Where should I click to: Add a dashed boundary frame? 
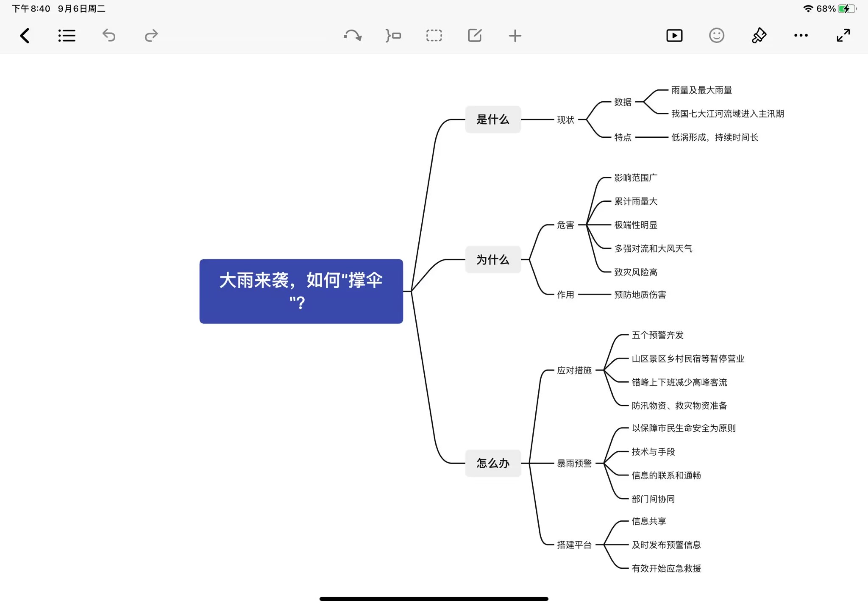[x=434, y=36]
